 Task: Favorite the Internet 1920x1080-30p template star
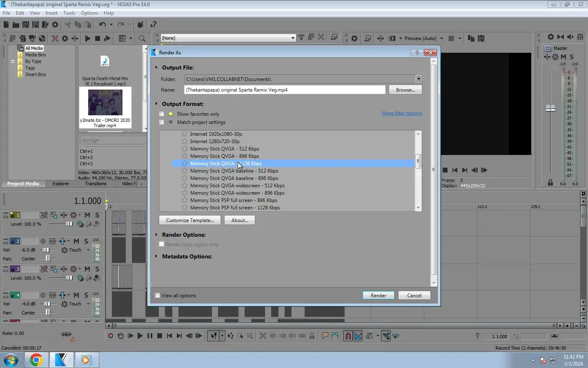(x=185, y=134)
